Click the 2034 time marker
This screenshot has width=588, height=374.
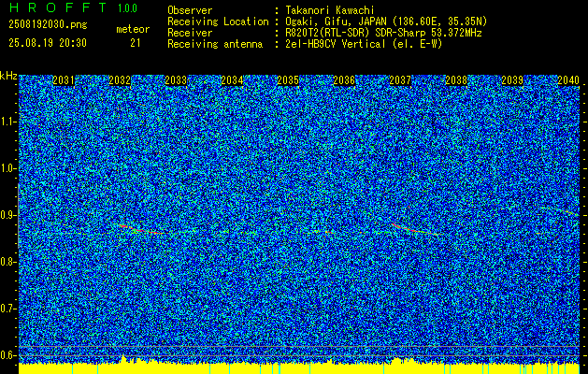click(x=232, y=80)
